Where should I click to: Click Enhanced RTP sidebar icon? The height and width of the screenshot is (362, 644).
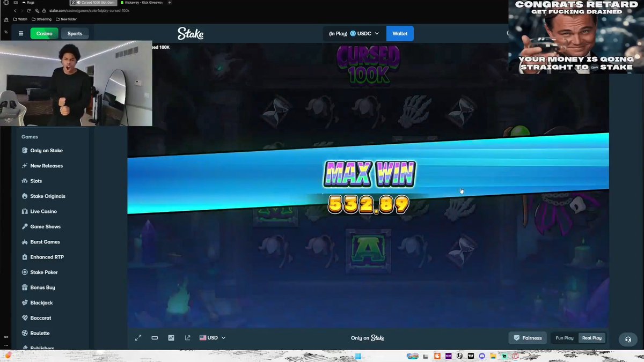(x=25, y=257)
